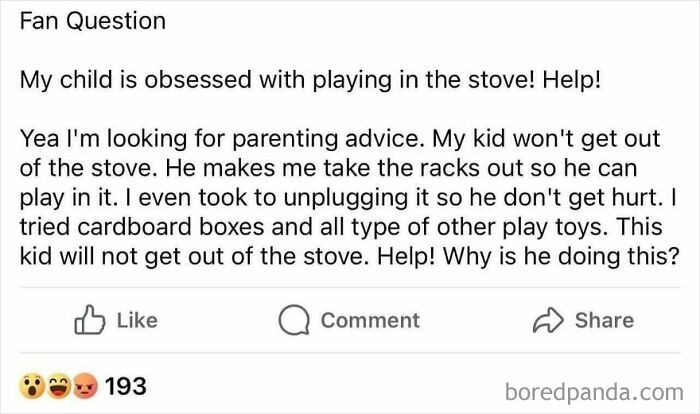Click the line mentioning unplugging it

[x=348, y=198]
